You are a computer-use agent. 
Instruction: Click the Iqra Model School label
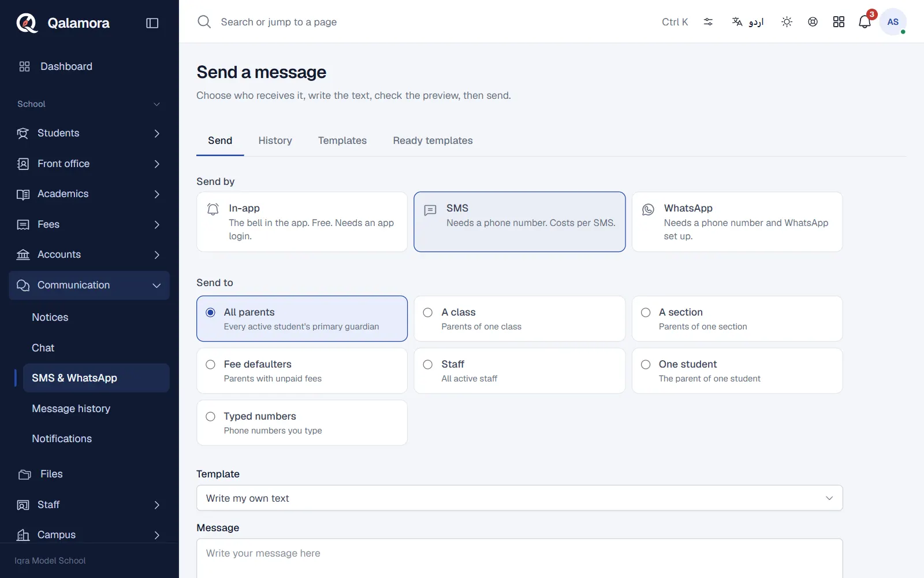pos(50,561)
